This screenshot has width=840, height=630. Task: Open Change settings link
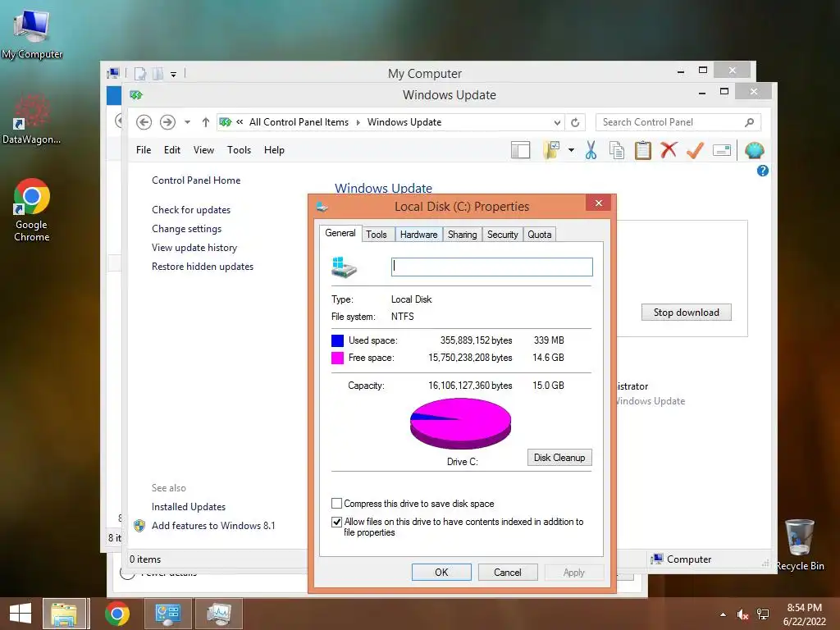(186, 229)
